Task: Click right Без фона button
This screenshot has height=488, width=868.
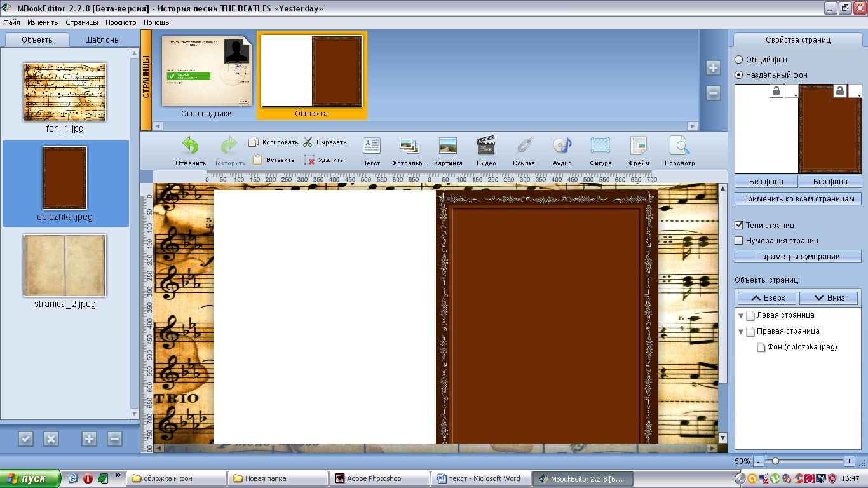Action: pos(830,181)
